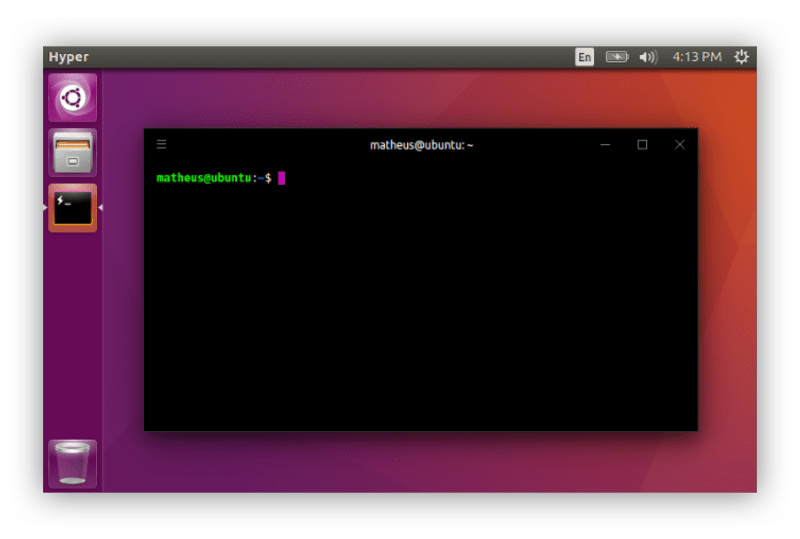Open the En keyboard language indicator

[584, 57]
